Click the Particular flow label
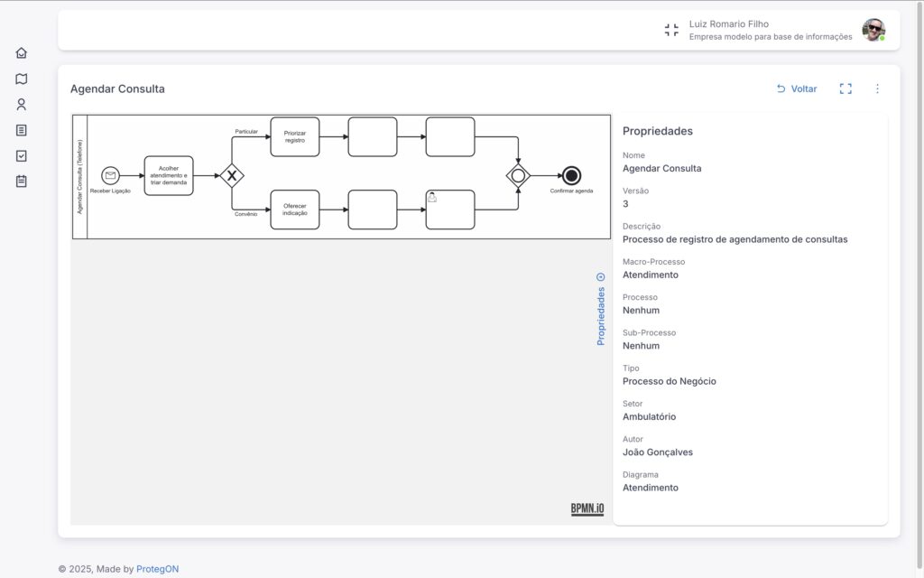 point(246,132)
